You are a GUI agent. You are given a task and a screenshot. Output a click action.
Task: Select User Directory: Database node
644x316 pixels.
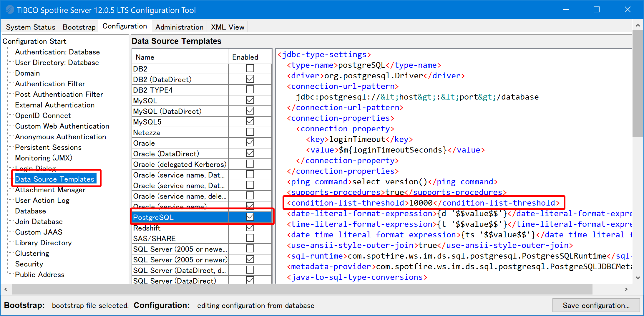tap(57, 62)
